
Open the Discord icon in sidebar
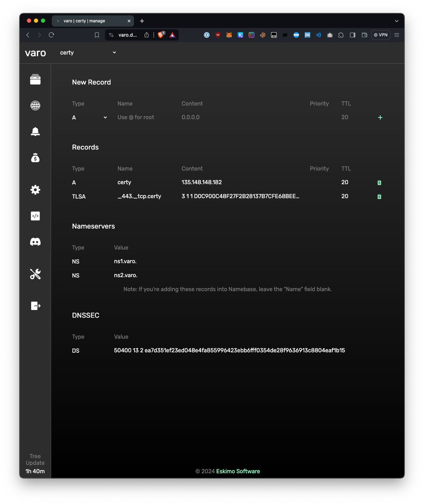(x=35, y=242)
